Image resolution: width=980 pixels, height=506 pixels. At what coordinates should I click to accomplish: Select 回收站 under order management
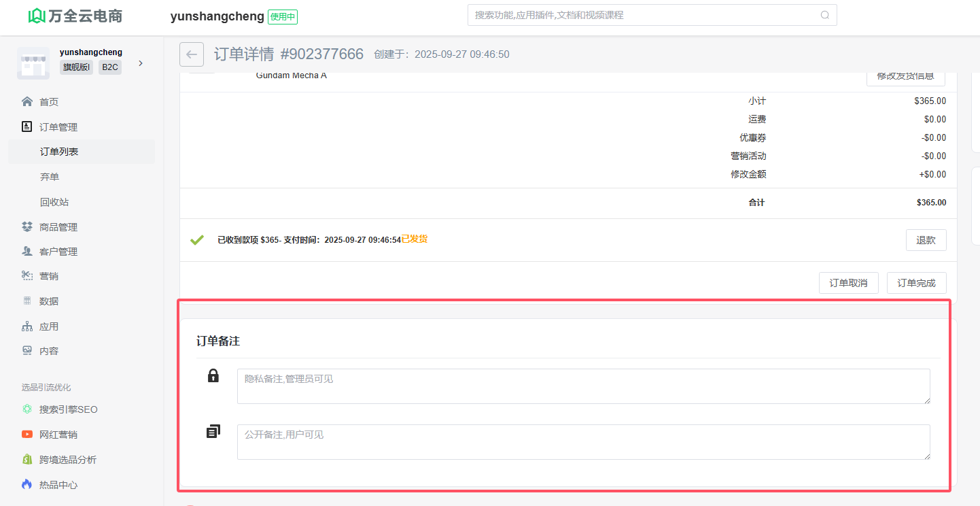pos(54,202)
